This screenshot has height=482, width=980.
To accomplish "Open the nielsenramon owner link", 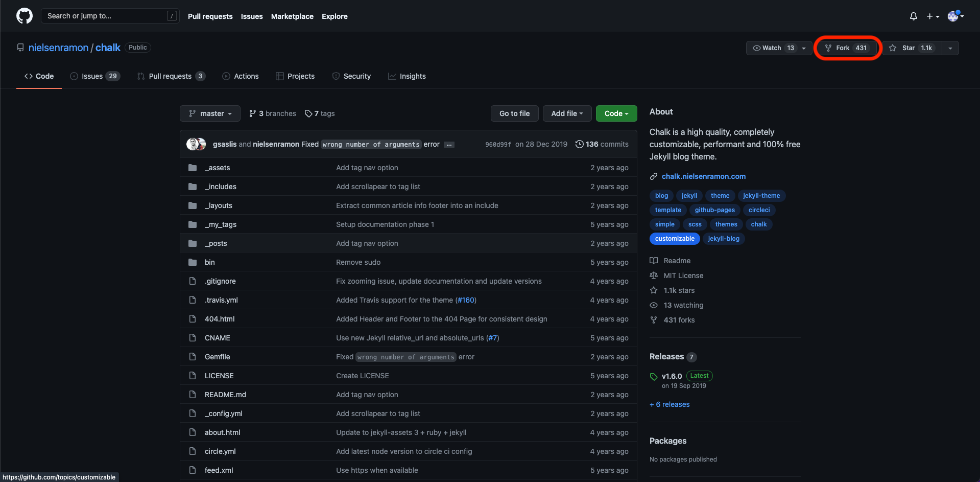I will coord(58,48).
